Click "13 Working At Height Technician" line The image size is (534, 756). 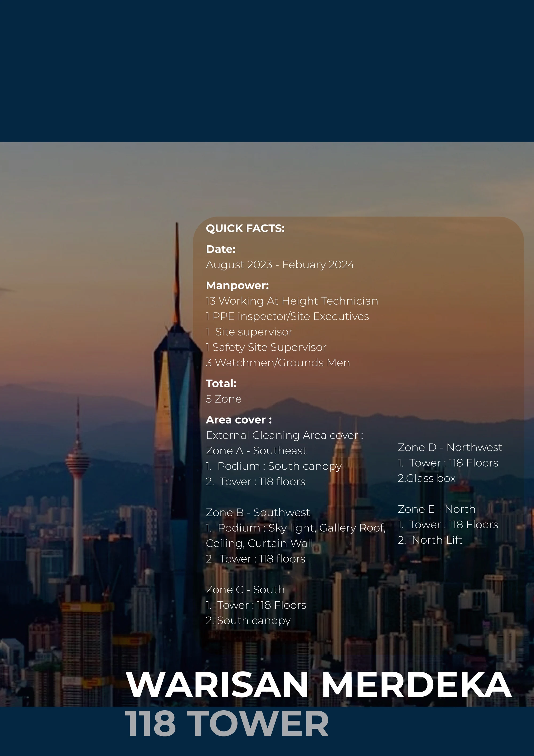pyautogui.click(x=292, y=301)
